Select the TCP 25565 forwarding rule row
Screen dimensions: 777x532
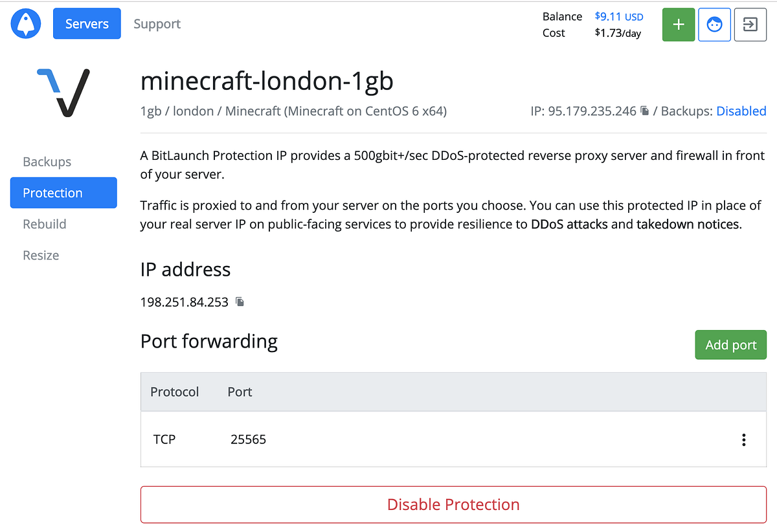(388, 439)
